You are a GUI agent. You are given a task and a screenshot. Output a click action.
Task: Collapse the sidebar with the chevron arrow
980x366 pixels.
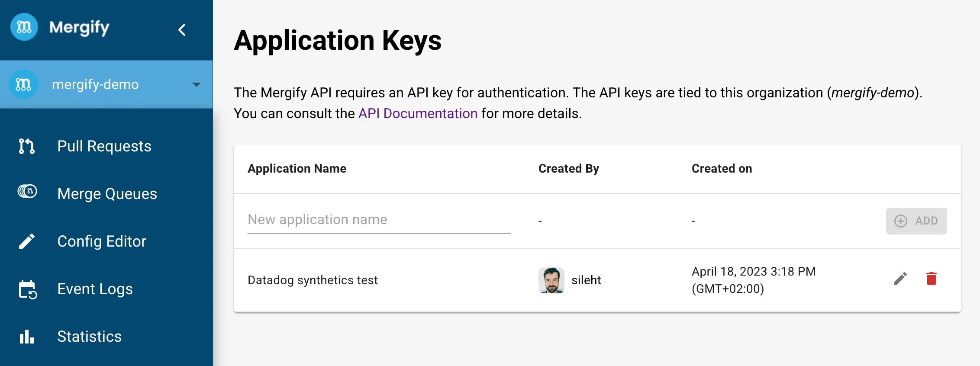coord(182,30)
